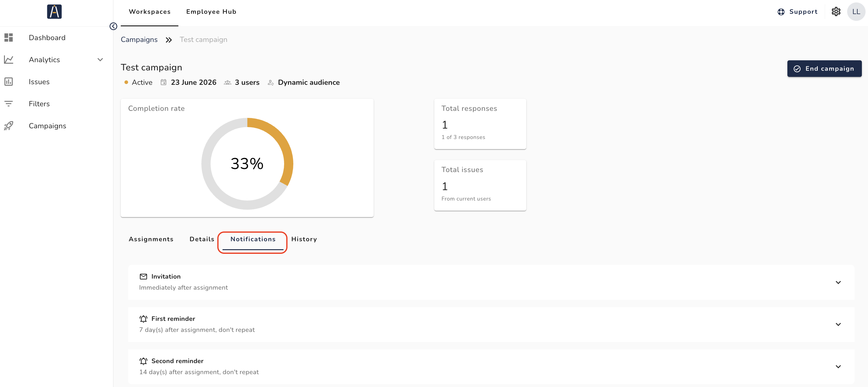Open the LL user avatar menu

pyautogui.click(x=856, y=11)
